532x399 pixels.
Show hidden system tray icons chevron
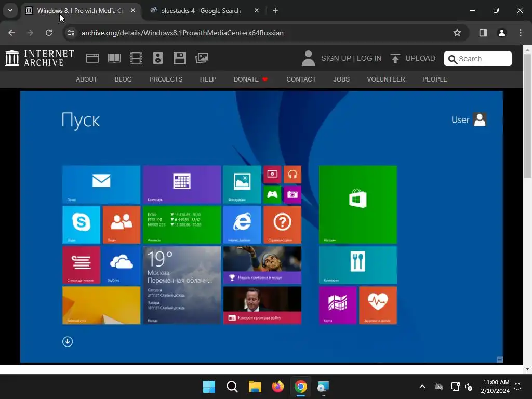(422, 387)
